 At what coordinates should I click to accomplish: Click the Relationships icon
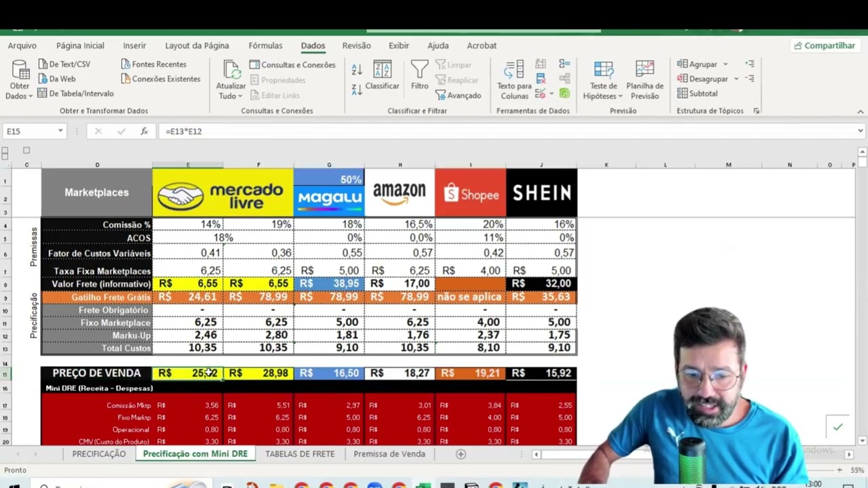pyautogui.click(x=564, y=78)
